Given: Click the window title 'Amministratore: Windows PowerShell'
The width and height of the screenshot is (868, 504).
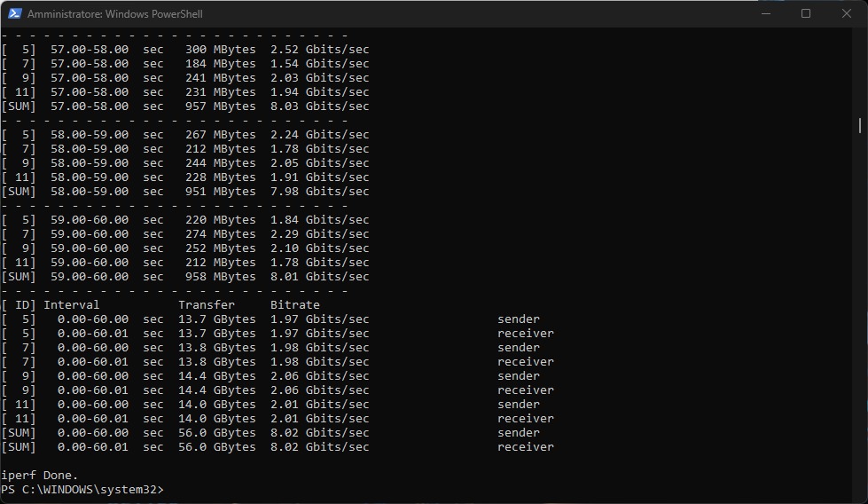Looking at the screenshot, I should (x=115, y=14).
